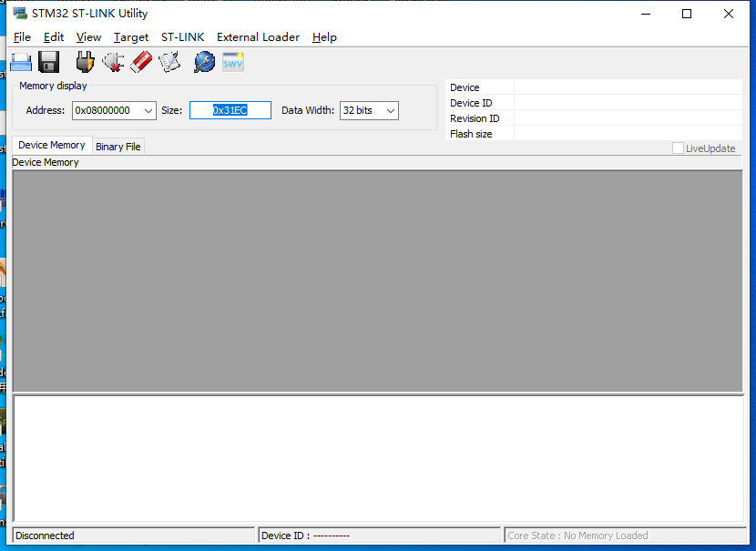The height and width of the screenshot is (551, 756).
Task: Open the ST-LINK menu
Action: (182, 37)
